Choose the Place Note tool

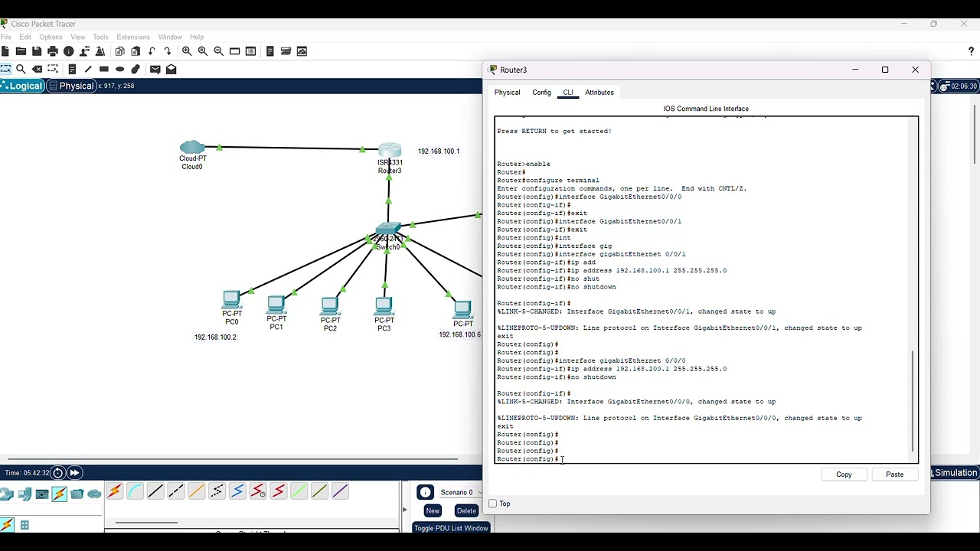pos(72,69)
